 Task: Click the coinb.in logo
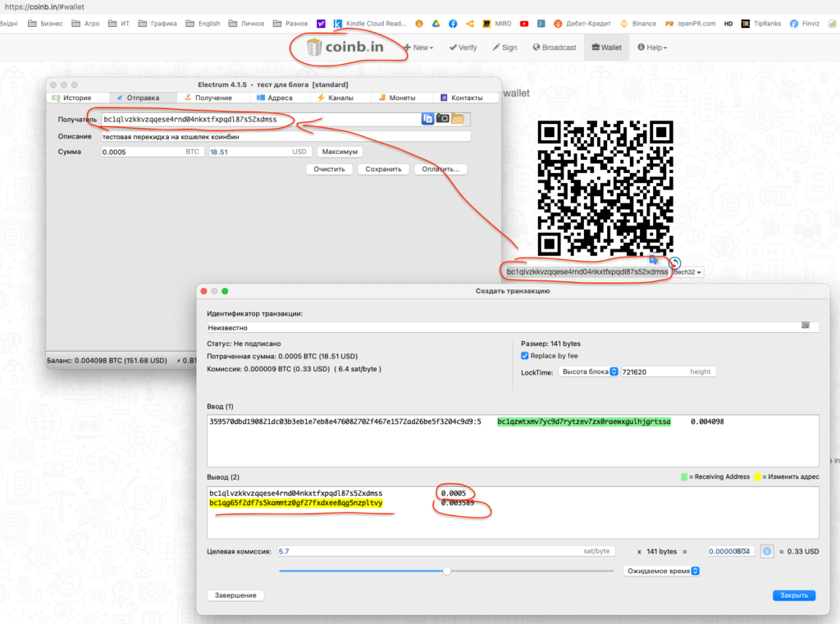tap(345, 47)
